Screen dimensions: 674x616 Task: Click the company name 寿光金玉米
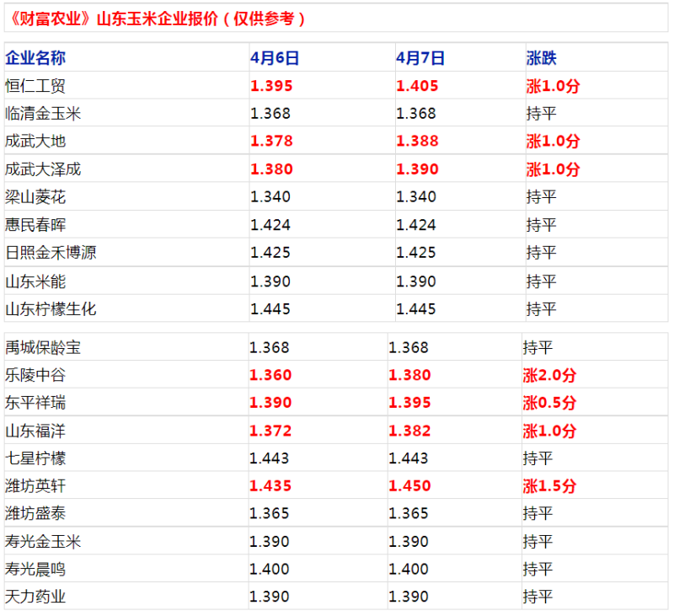[43, 542]
